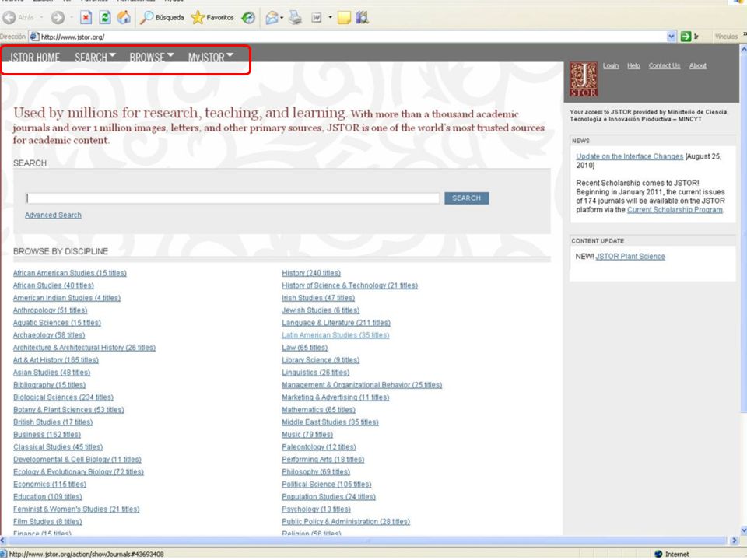Browse Economics (115 titles)
The height and width of the screenshot is (560, 747).
coord(50,484)
